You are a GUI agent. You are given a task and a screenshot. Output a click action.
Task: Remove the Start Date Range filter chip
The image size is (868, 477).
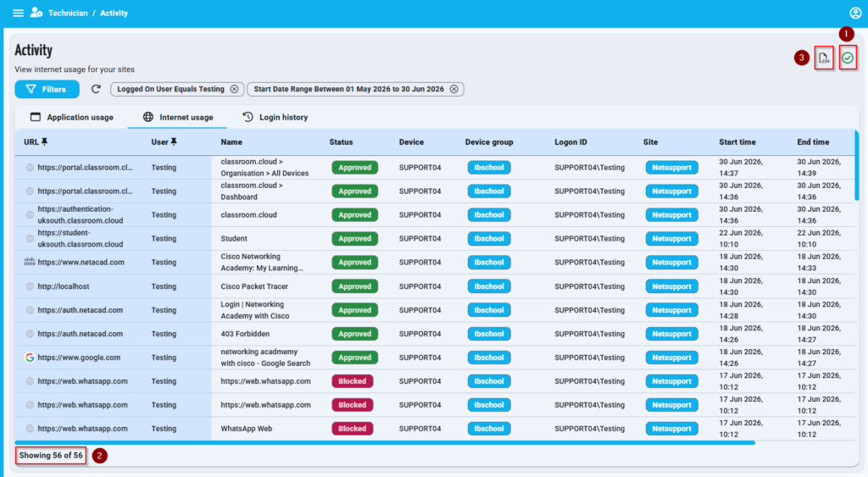(x=454, y=89)
